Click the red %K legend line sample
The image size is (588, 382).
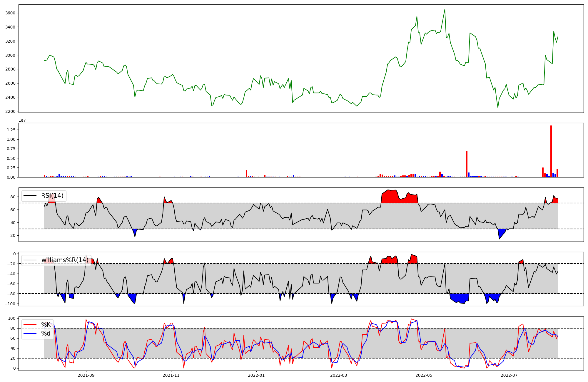pos(30,325)
